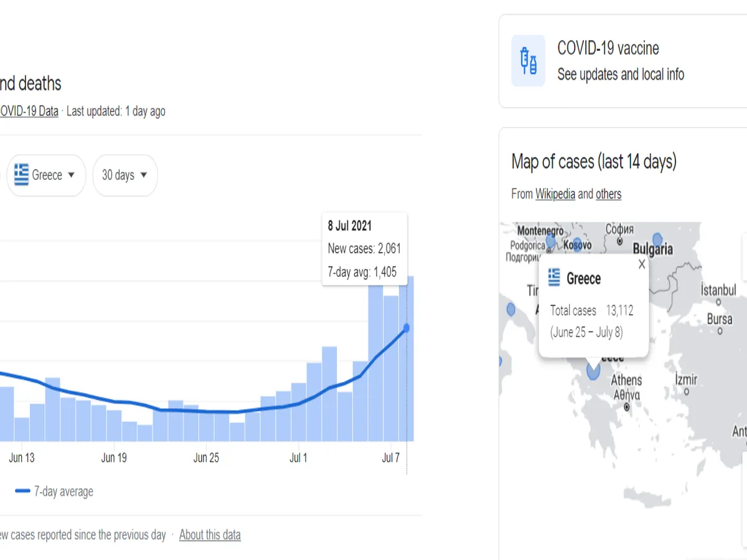
Task: Click the Jul 1 axis date label
Action: pyautogui.click(x=298, y=458)
